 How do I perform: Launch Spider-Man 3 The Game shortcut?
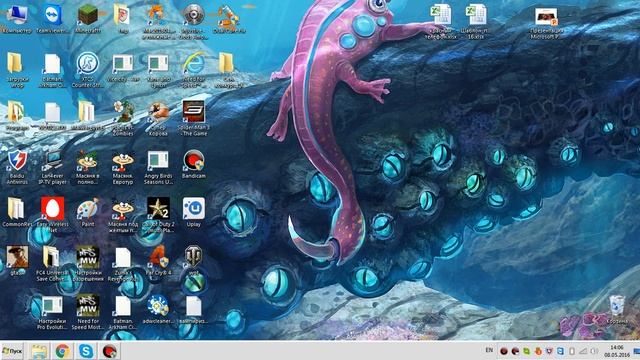(x=193, y=118)
